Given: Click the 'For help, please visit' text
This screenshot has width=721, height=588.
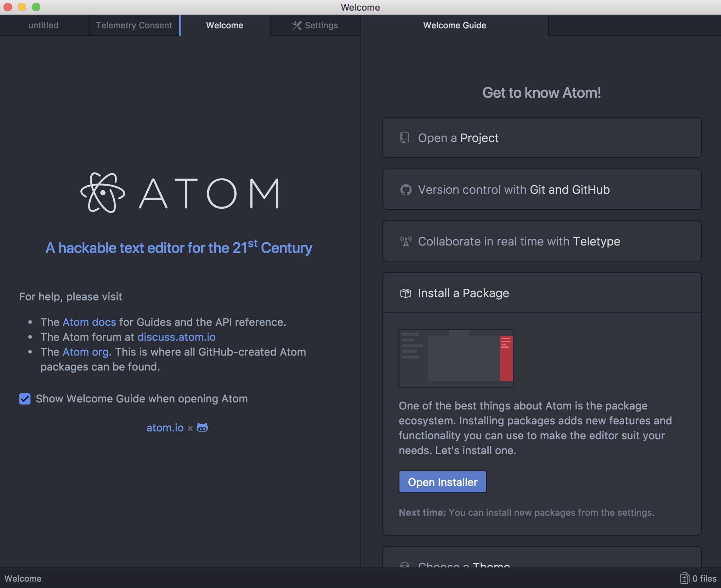Looking at the screenshot, I should click(70, 296).
